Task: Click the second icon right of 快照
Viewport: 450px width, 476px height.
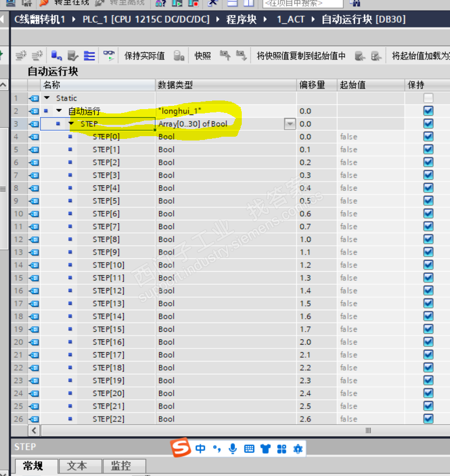Action: [x=241, y=56]
